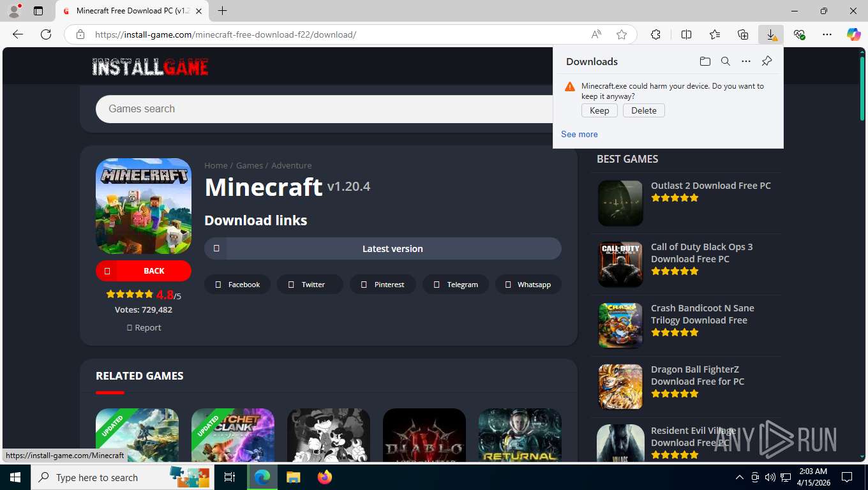Open the notification center
Viewport: 868px width, 490px height.
pos(847,477)
